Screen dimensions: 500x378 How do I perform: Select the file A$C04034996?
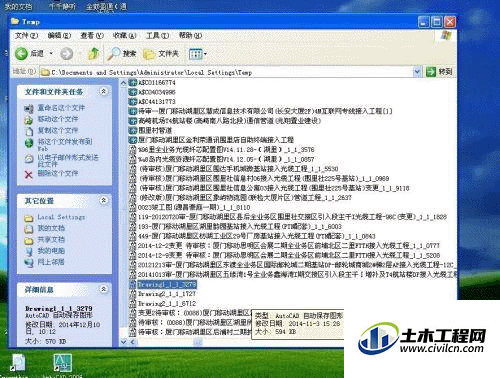(x=157, y=92)
